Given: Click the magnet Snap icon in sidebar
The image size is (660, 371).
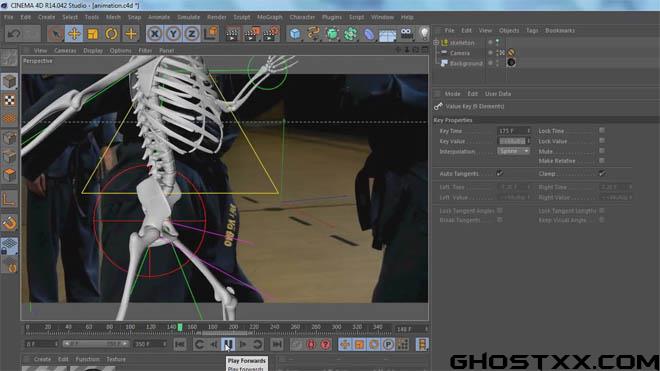Looking at the screenshot, I should tap(9, 223).
